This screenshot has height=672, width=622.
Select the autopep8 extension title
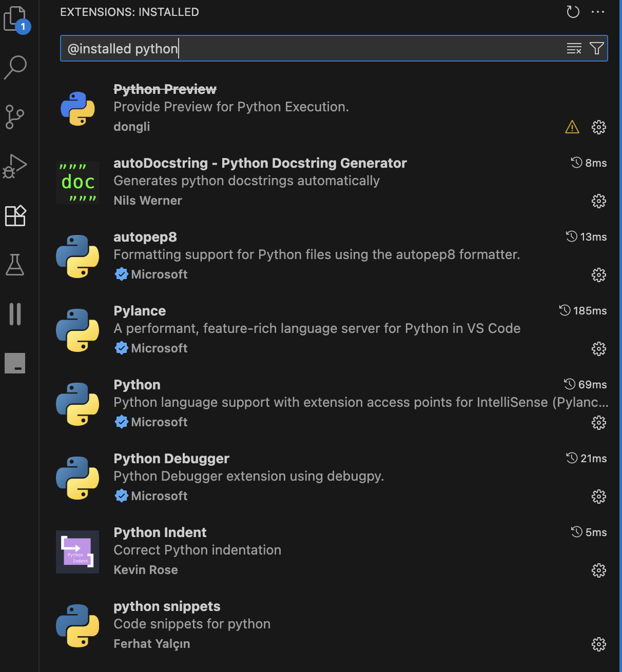click(x=145, y=237)
